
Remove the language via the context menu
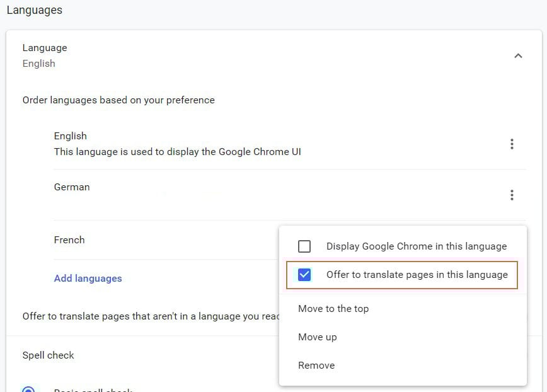point(316,365)
